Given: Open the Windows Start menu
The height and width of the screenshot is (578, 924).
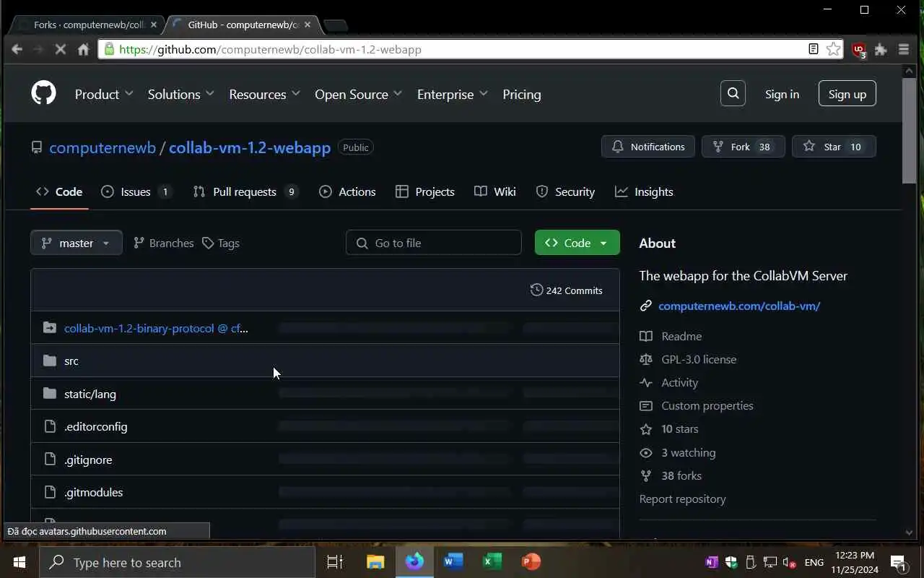Looking at the screenshot, I should click(19, 562).
